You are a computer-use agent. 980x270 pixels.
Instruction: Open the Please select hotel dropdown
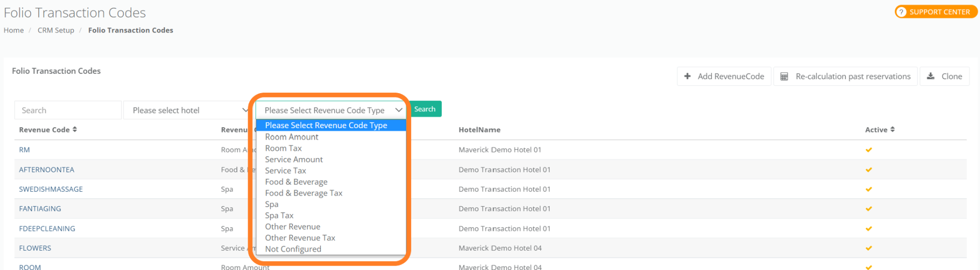pyautogui.click(x=188, y=110)
